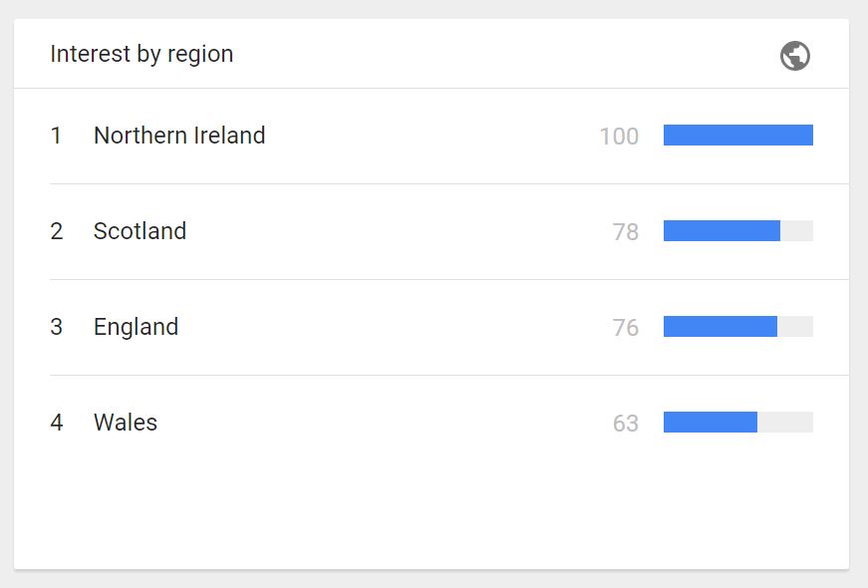Select the Scotland region name
The height and width of the screenshot is (588, 868).
140,231
